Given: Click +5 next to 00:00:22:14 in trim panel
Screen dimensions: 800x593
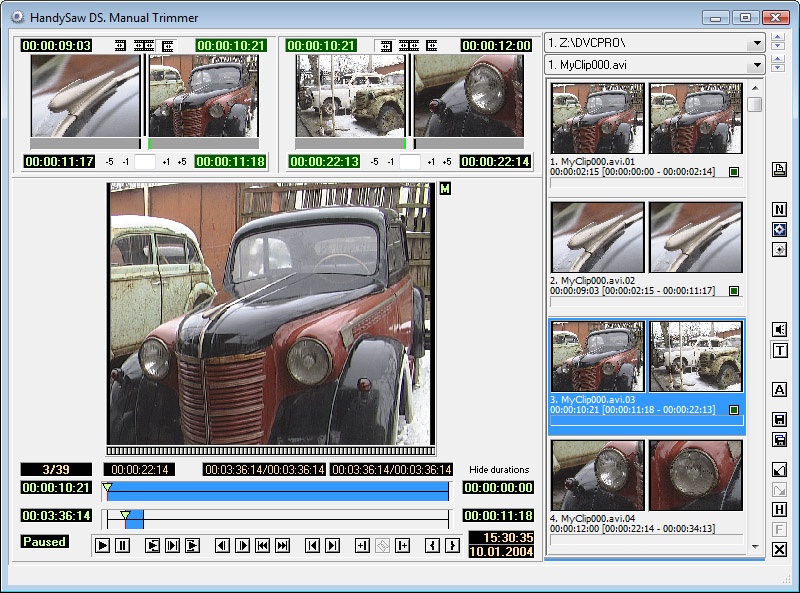Looking at the screenshot, I should click(447, 162).
